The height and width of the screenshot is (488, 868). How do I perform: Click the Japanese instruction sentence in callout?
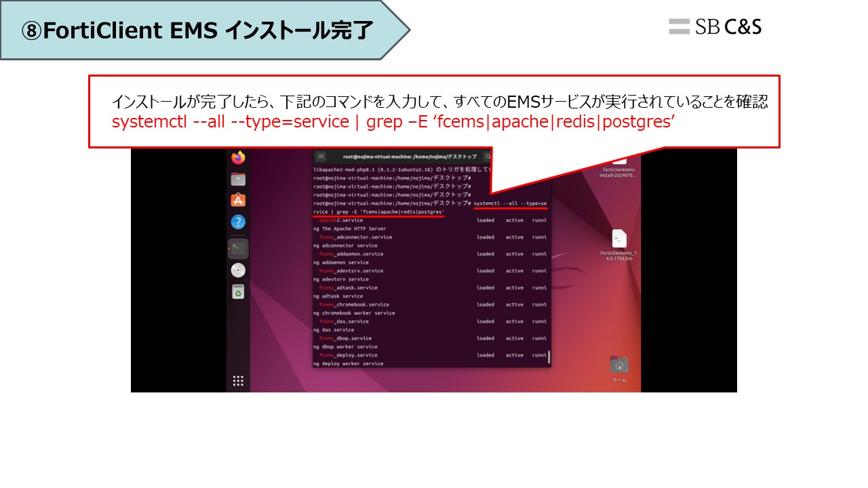439,103
